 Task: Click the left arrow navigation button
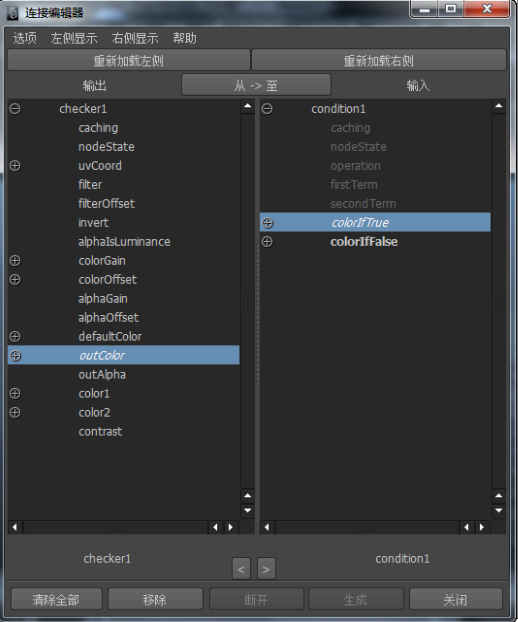click(241, 569)
